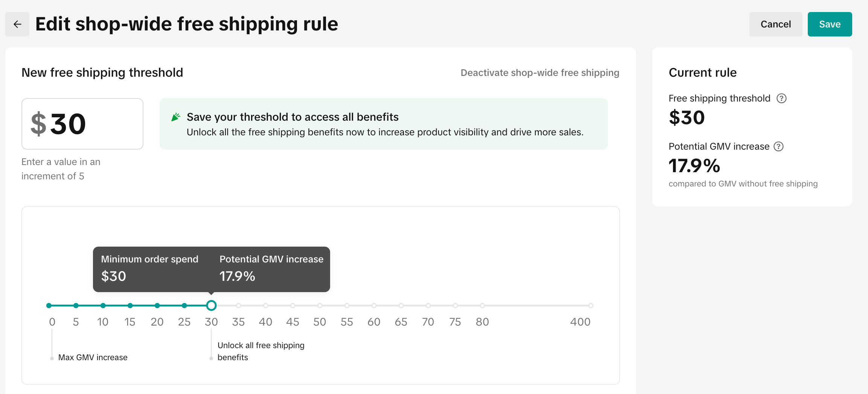Set threshold slider to 40
Image resolution: width=868 pixels, height=394 pixels.
[266, 306]
